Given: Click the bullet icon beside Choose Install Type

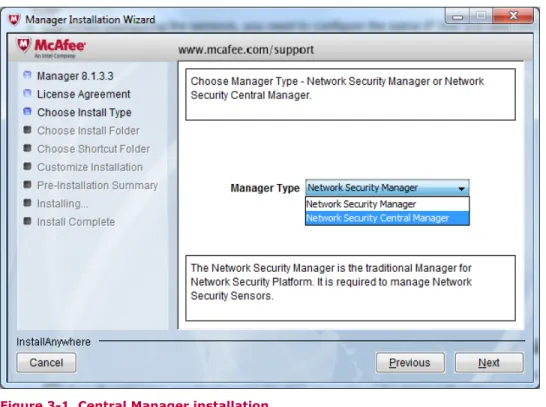Looking at the screenshot, I should coord(27,111).
